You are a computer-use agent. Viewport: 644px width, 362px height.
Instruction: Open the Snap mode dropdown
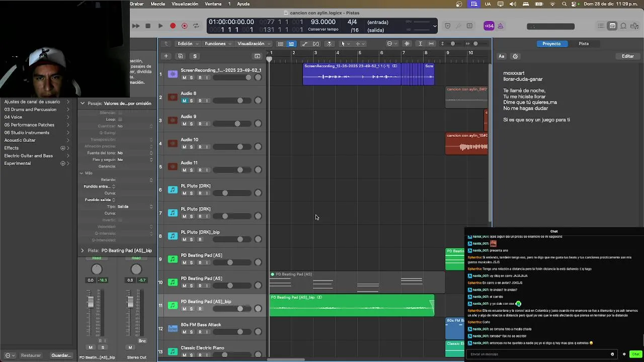pyautogui.click(x=391, y=44)
